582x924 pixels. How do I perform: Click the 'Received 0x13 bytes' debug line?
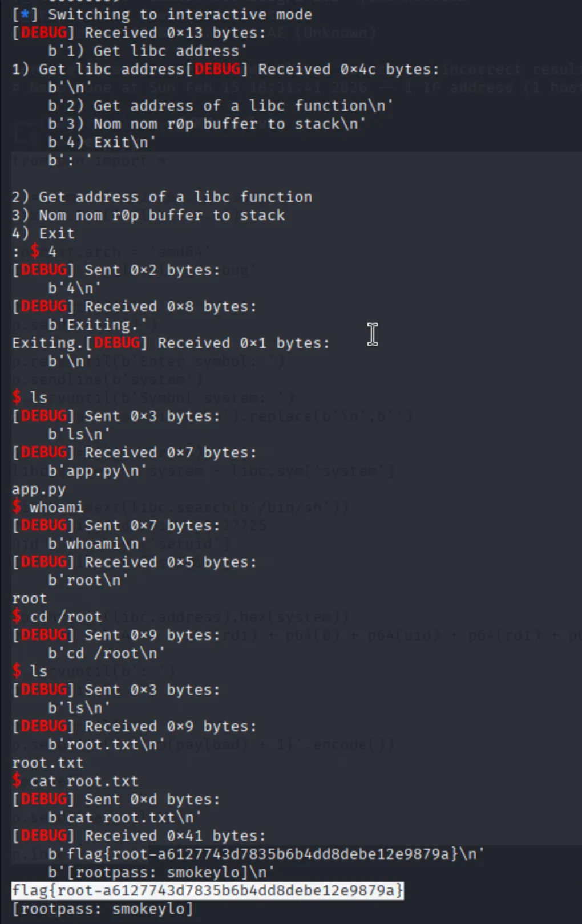coord(139,33)
